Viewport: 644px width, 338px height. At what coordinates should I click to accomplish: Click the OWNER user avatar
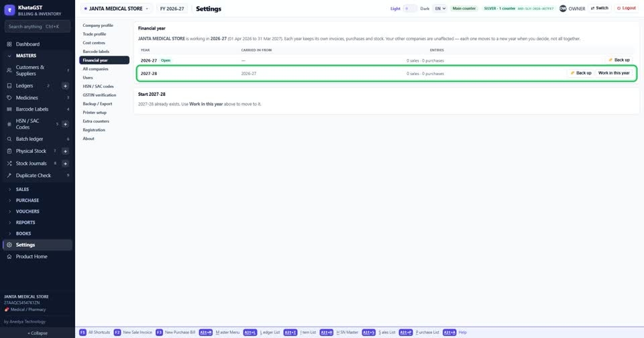point(563,8)
